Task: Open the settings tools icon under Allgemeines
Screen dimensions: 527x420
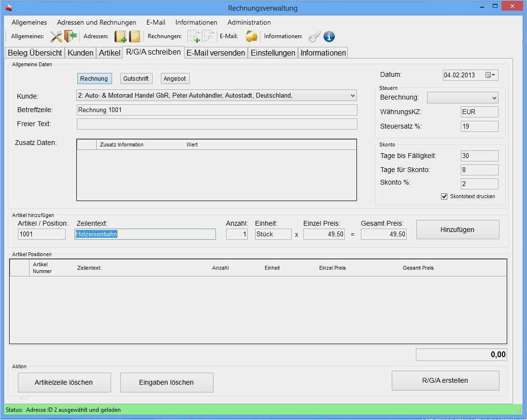Action: (x=56, y=37)
